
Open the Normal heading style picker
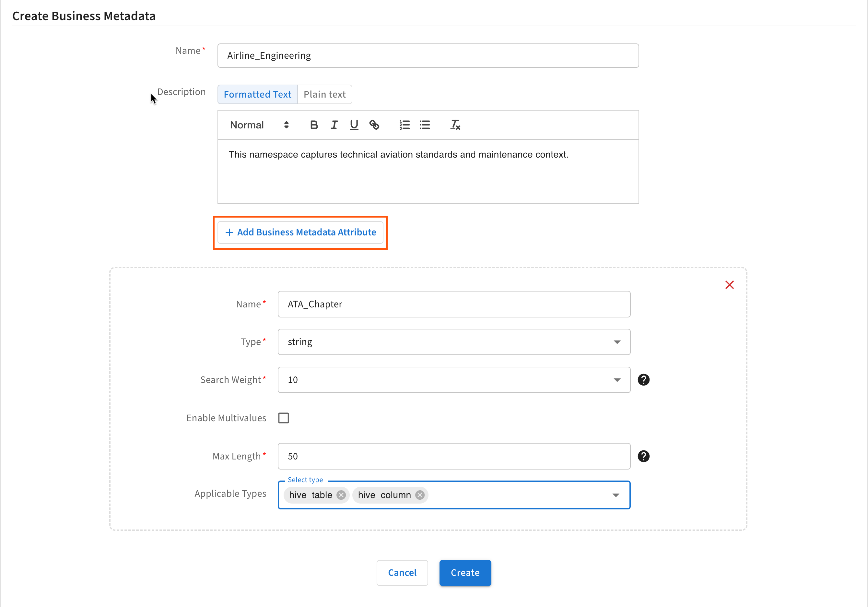pyautogui.click(x=259, y=125)
